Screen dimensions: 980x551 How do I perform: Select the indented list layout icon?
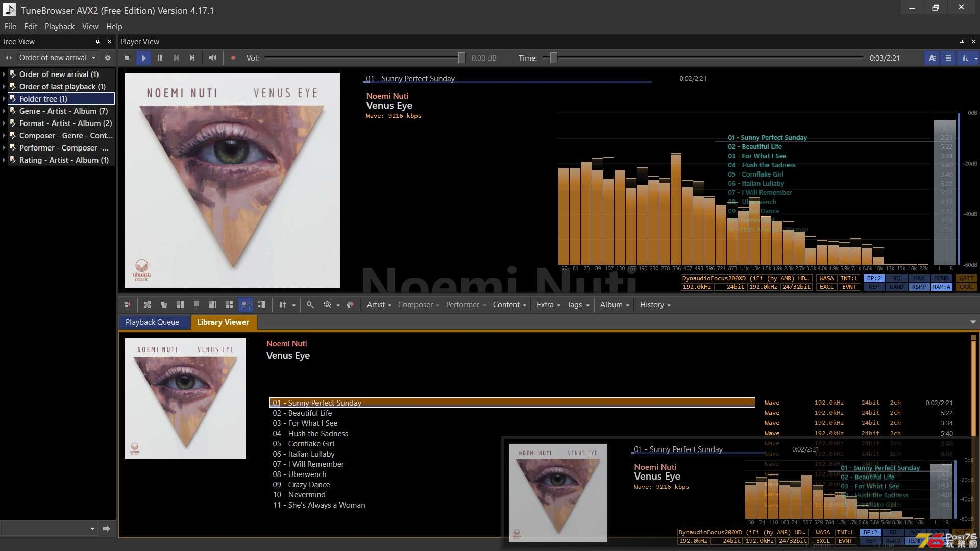click(262, 305)
